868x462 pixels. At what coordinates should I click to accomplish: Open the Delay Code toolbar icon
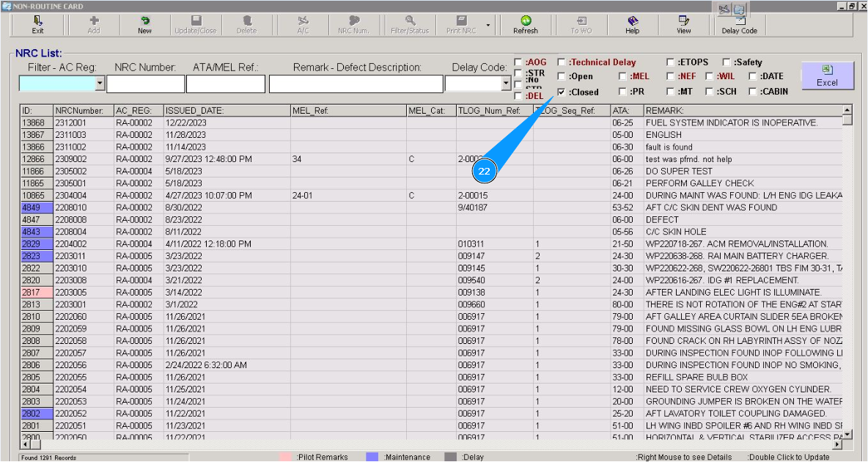[x=739, y=25]
